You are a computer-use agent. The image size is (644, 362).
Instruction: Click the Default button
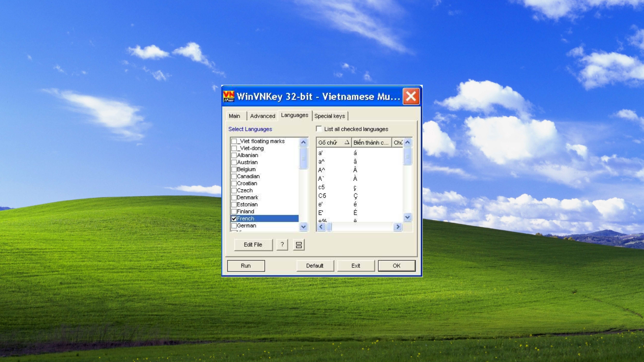coord(315,266)
